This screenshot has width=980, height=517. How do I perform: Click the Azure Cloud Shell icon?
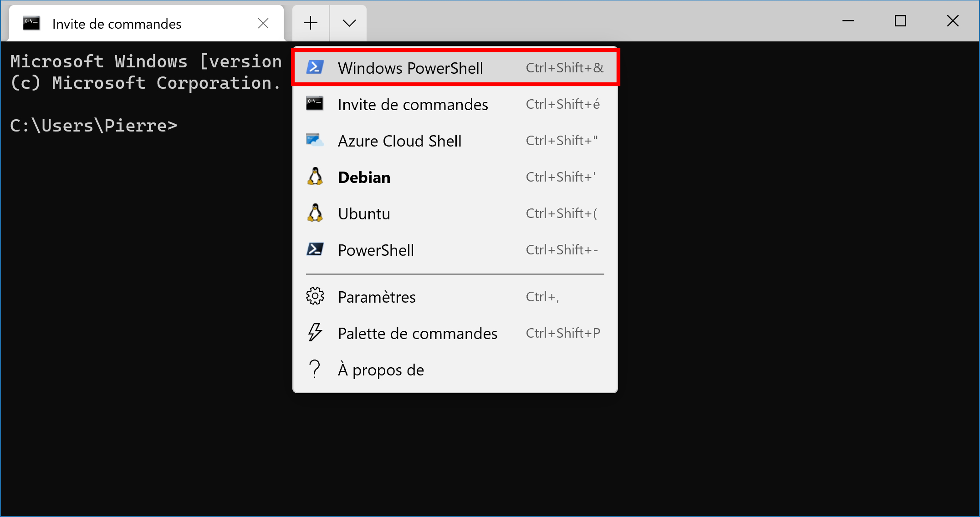[x=315, y=140]
